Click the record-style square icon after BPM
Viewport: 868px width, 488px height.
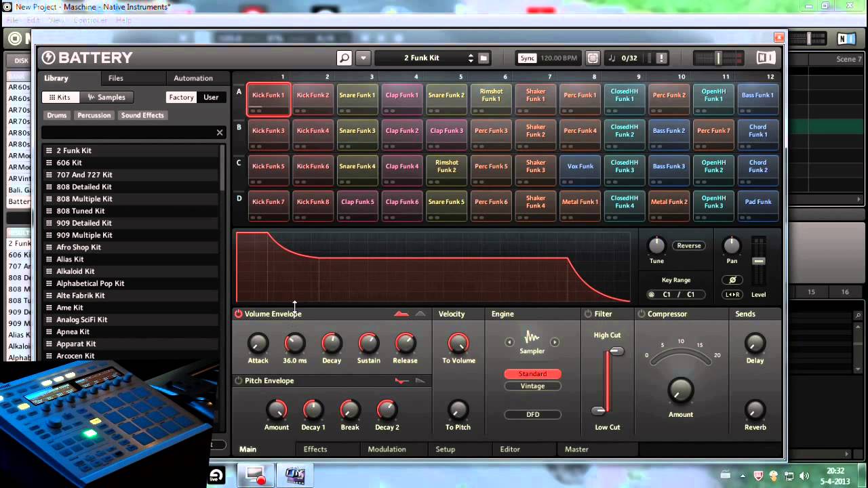[x=593, y=58]
